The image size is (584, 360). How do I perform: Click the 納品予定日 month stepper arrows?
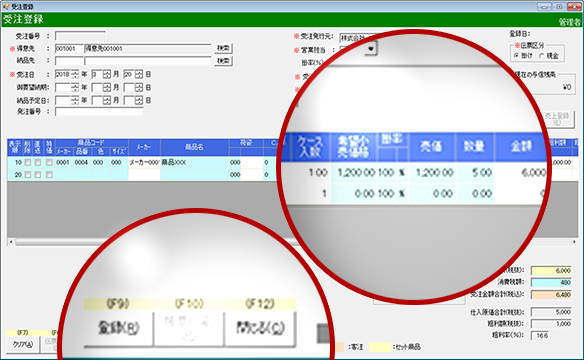pyautogui.click(x=107, y=101)
